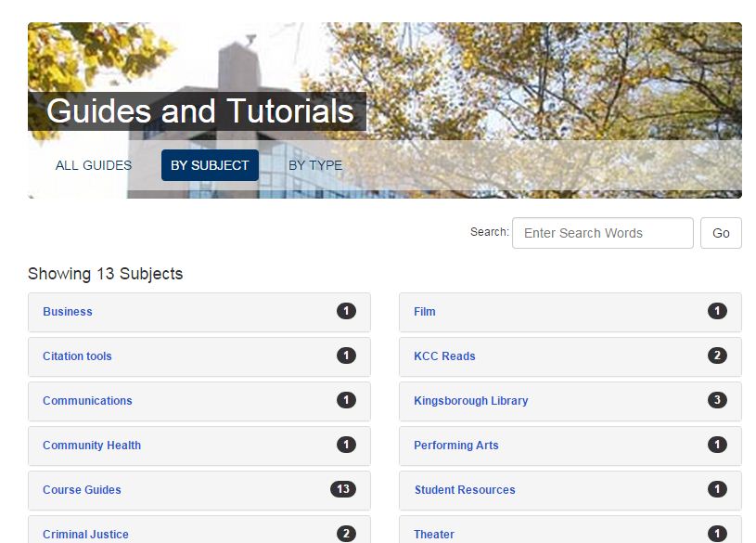Select the BY SUBJECT tab
This screenshot has width=756, height=543.
tap(210, 165)
